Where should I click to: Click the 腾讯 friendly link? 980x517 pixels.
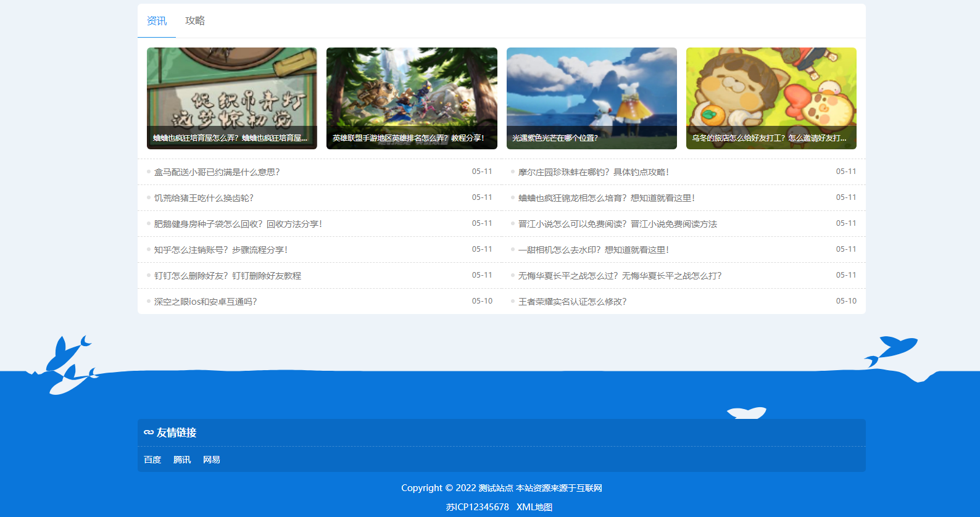tap(182, 460)
